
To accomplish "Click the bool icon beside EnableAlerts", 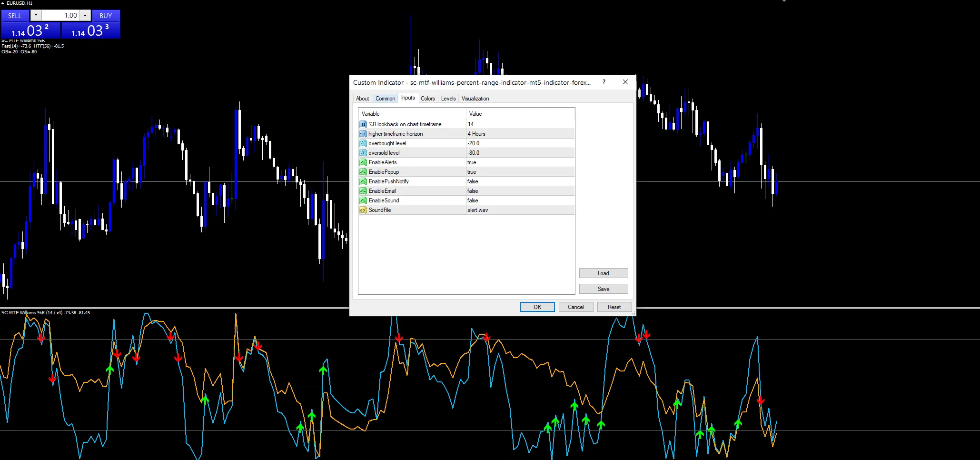I will point(363,162).
